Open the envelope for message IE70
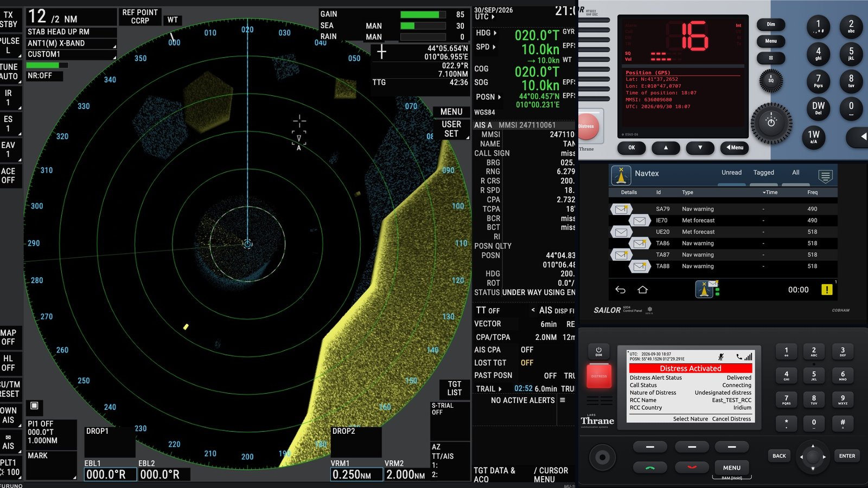 point(640,221)
